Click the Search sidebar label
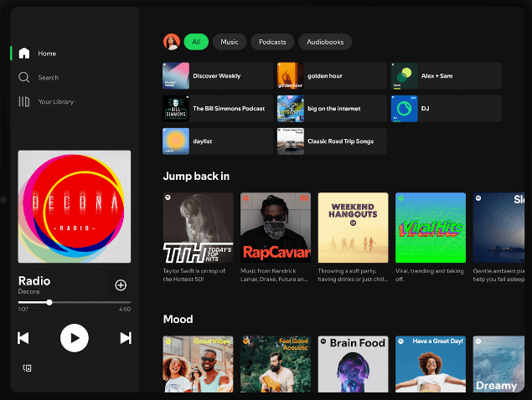The image size is (532, 400). (x=49, y=78)
